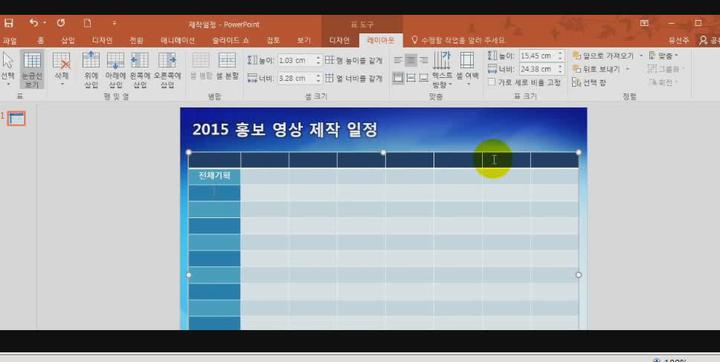Open the 맞춤 (Align) dropdown in Arrange group
This screenshot has height=362, width=720.
pyautogui.click(x=664, y=56)
